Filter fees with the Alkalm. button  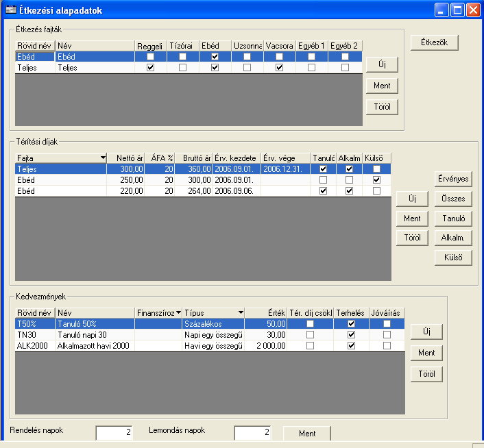pyautogui.click(x=453, y=238)
